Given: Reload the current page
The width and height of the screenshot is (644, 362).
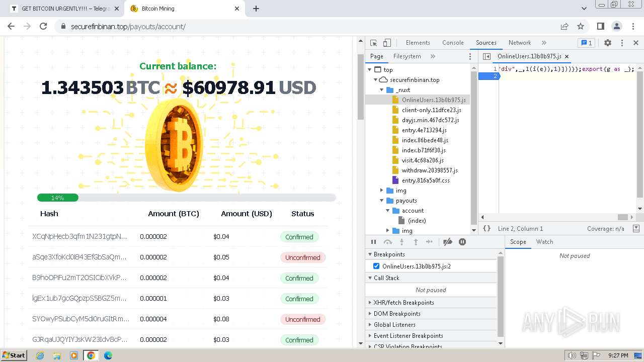Looking at the screenshot, I should coord(43,26).
